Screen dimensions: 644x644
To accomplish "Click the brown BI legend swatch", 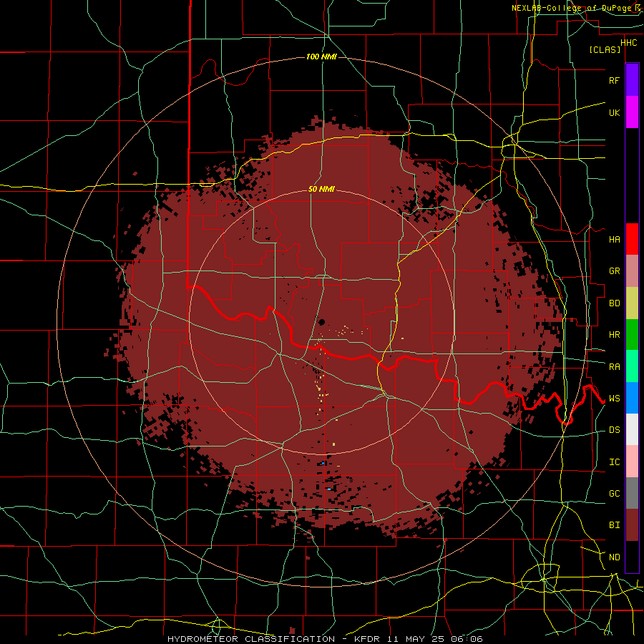I will coord(632,525).
